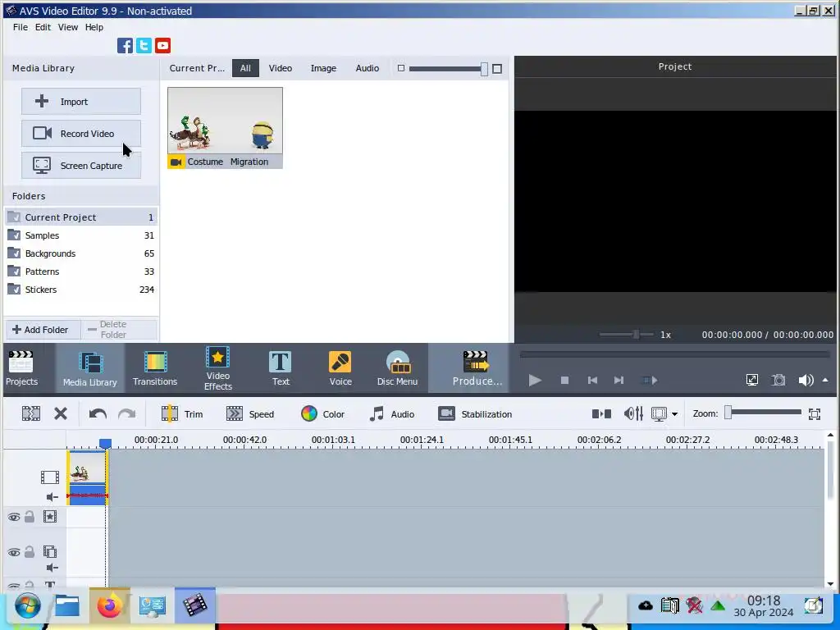Select the Costume Migration video thumbnail
Image resolution: width=840 pixels, height=630 pixels.
(225, 128)
